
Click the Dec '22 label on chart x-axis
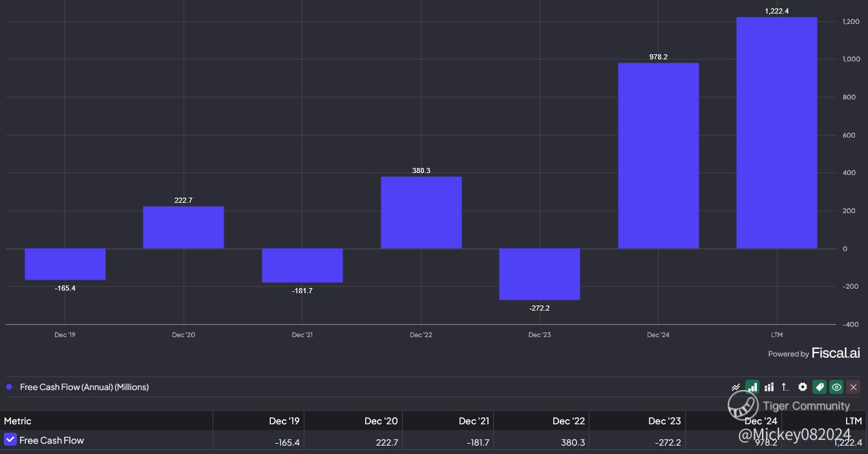coord(421,335)
